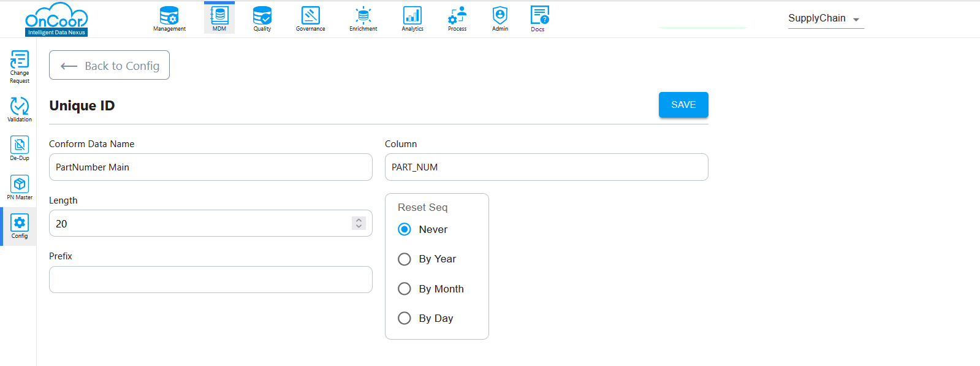Select the Never reset sequence option
Viewport: 980px width, 366px height.
405,229
